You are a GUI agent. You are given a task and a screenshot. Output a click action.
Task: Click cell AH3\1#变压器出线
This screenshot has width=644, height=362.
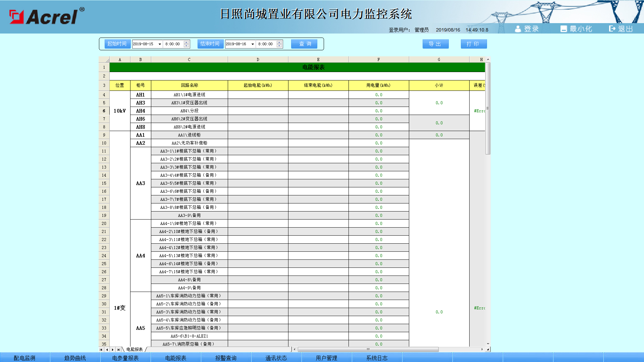[x=190, y=103]
